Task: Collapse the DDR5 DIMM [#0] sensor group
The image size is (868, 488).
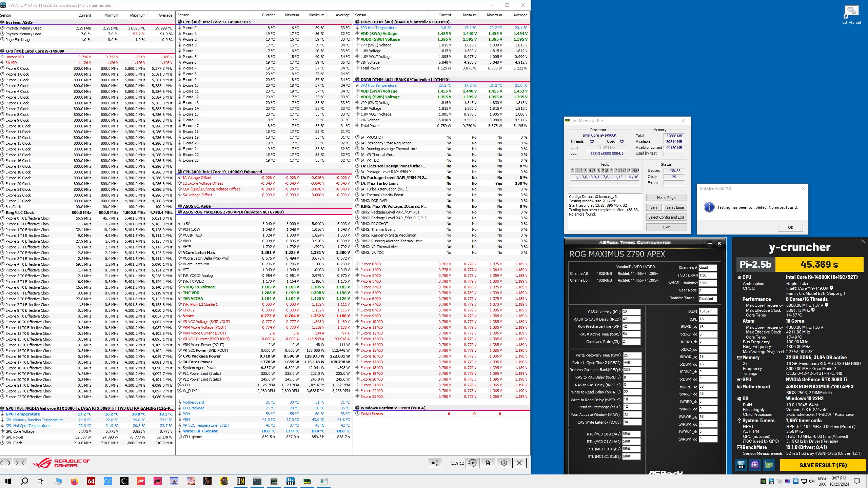Action: [442, 22]
